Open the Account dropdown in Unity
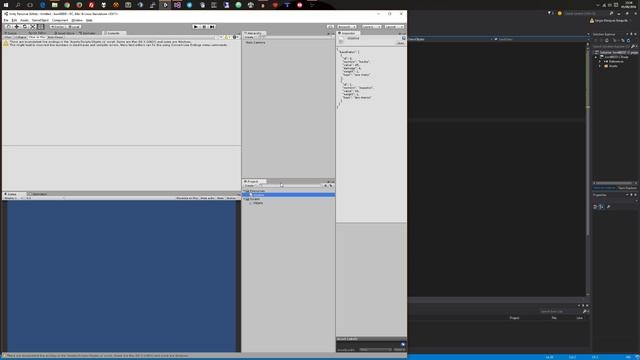Screen dimensions: 640x360 347,27
